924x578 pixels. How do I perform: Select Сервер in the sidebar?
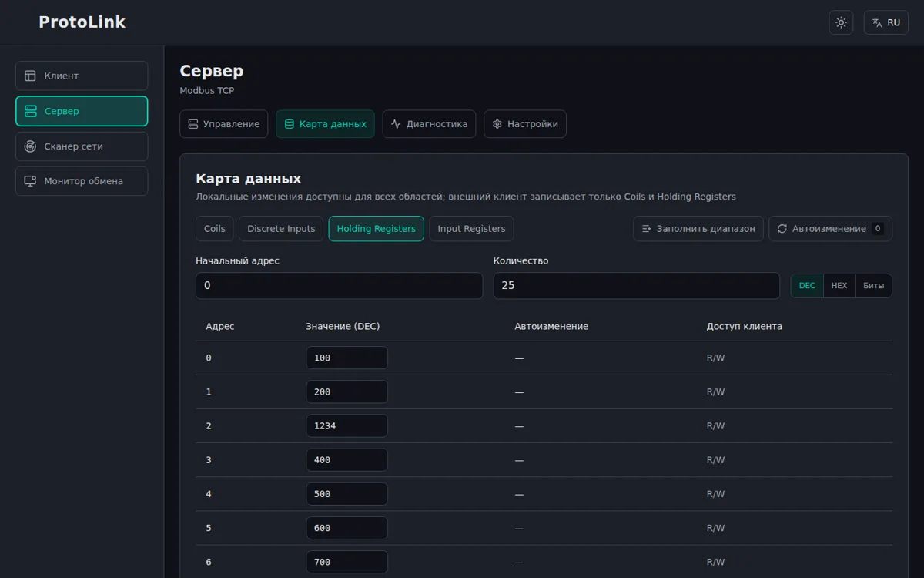[x=82, y=111]
